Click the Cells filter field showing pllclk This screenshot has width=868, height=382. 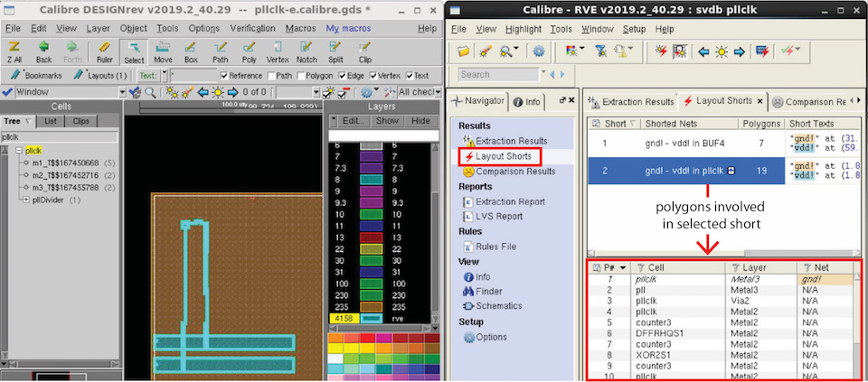click(x=60, y=136)
